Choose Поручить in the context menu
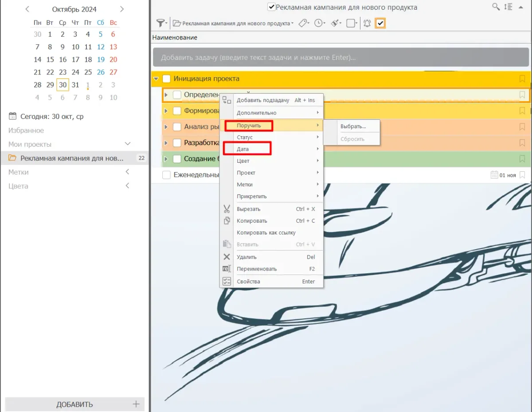The height and width of the screenshot is (412, 532). click(249, 126)
